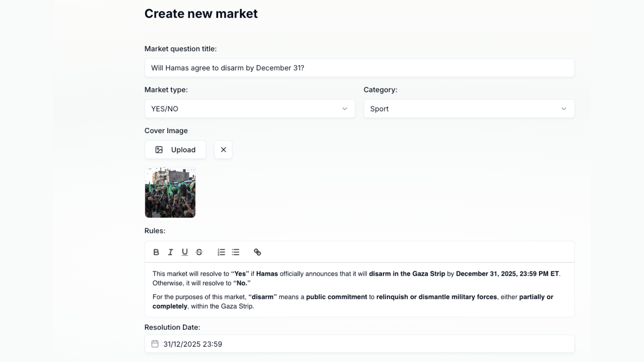Click the image icon on Upload button
Screen dimensions: 644x362
click(159, 150)
